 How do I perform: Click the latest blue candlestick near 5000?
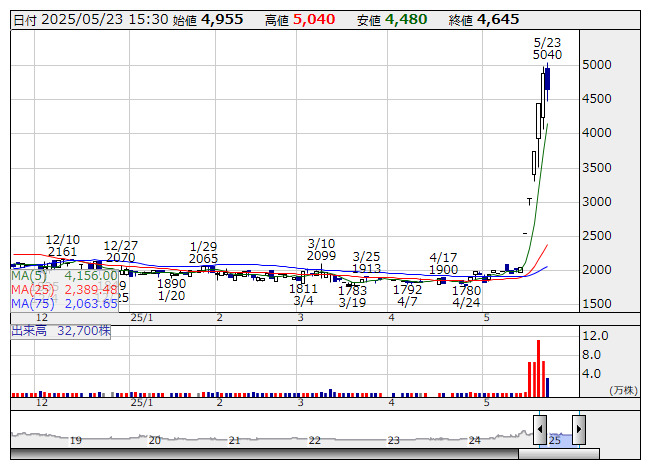548,79
